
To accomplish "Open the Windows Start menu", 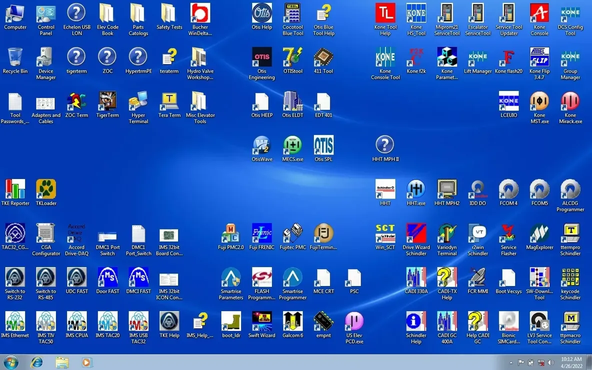I will pyautogui.click(x=11, y=362).
